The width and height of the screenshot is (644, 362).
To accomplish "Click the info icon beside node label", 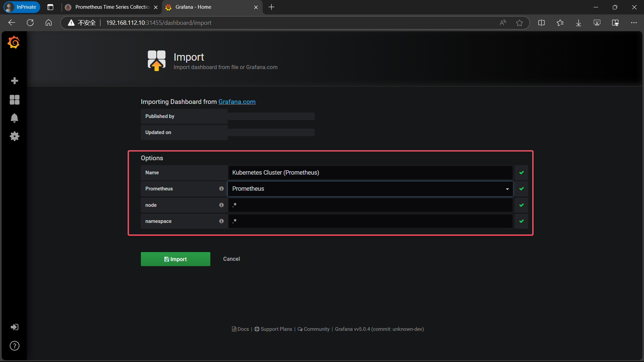I will pyautogui.click(x=221, y=205).
